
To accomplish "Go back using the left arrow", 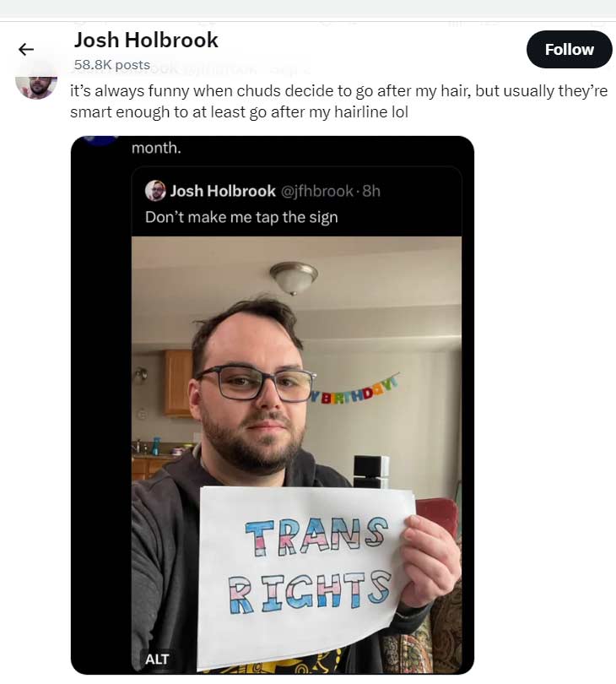I will pyautogui.click(x=26, y=49).
